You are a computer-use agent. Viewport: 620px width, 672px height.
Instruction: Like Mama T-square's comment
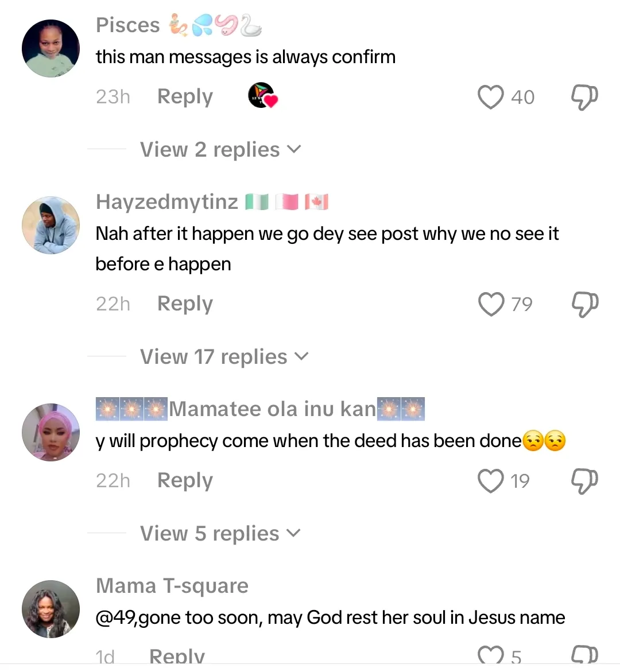click(491, 656)
